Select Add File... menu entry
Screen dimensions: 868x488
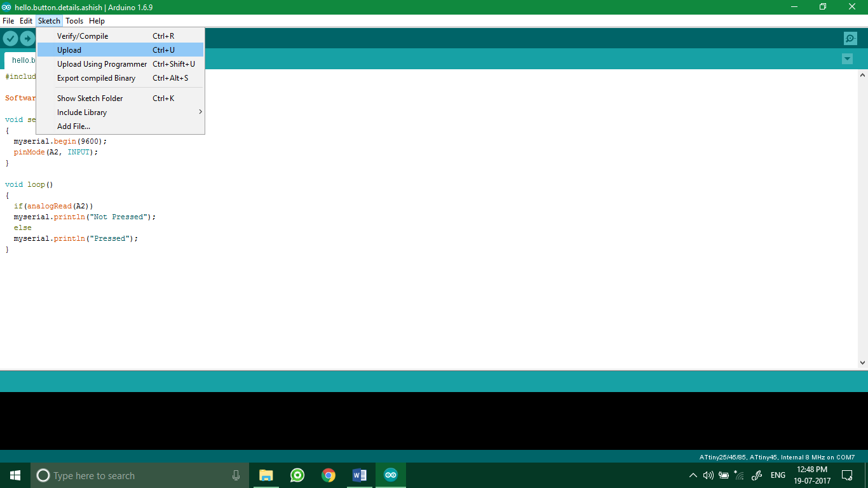(120, 126)
